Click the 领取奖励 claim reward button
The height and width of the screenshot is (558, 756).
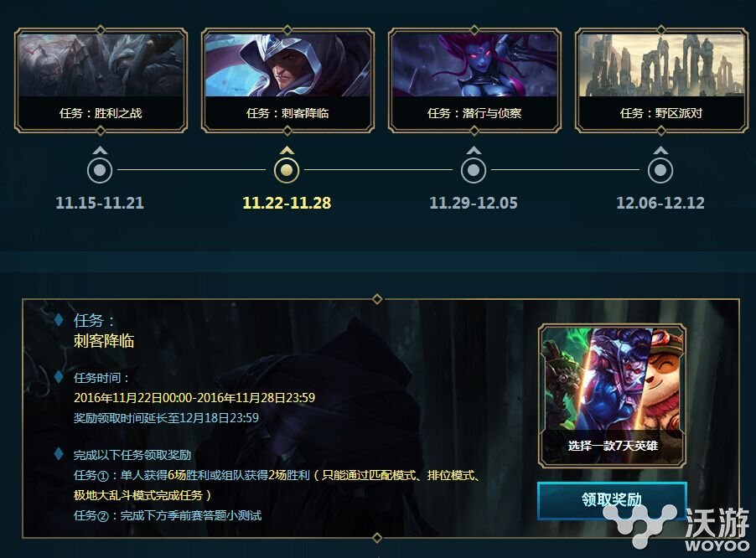pos(612,500)
